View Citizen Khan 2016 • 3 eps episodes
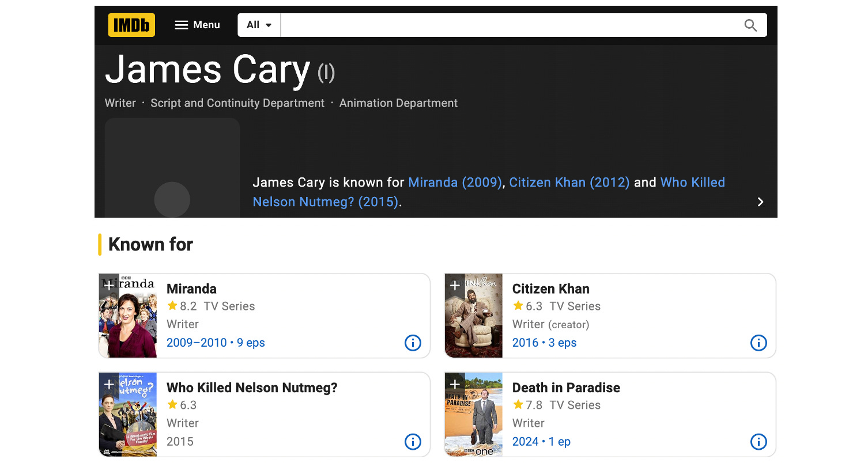868x463 pixels. point(544,343)
